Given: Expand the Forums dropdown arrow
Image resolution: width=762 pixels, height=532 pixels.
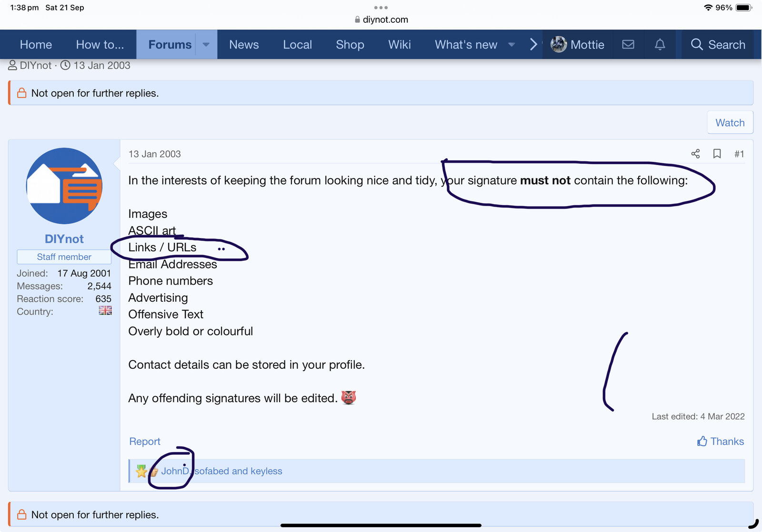Looking at the screenshot, I should click(x=206, y=45).
